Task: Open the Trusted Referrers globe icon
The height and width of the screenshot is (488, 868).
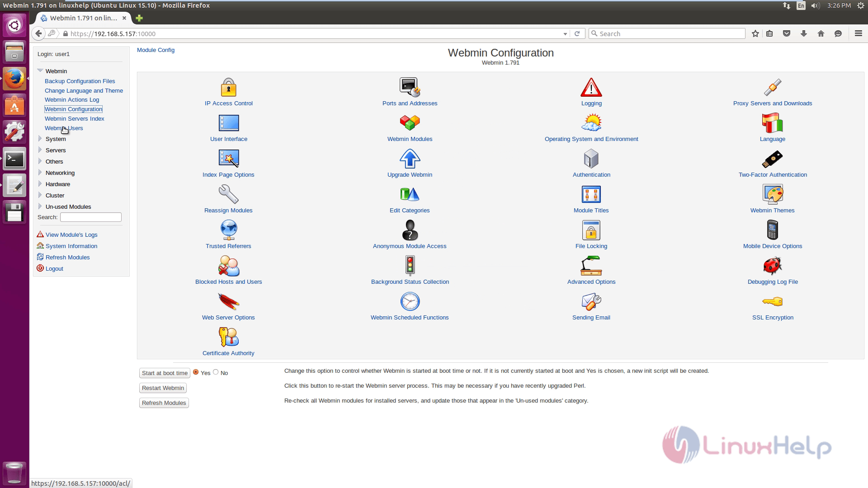Action: coord(228,230)
